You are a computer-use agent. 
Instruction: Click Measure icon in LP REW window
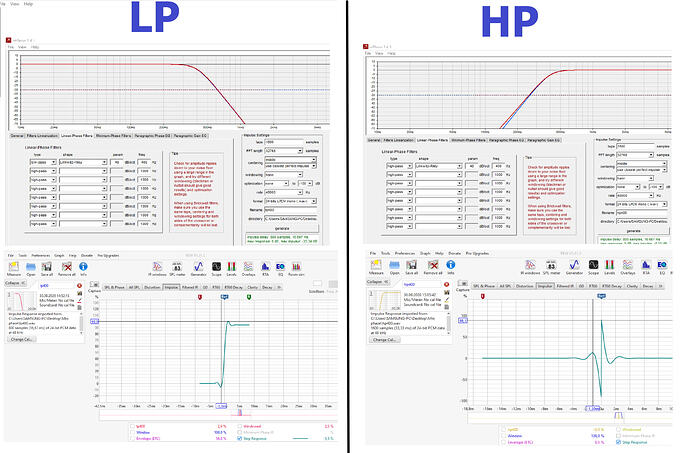tap(13, 267)
